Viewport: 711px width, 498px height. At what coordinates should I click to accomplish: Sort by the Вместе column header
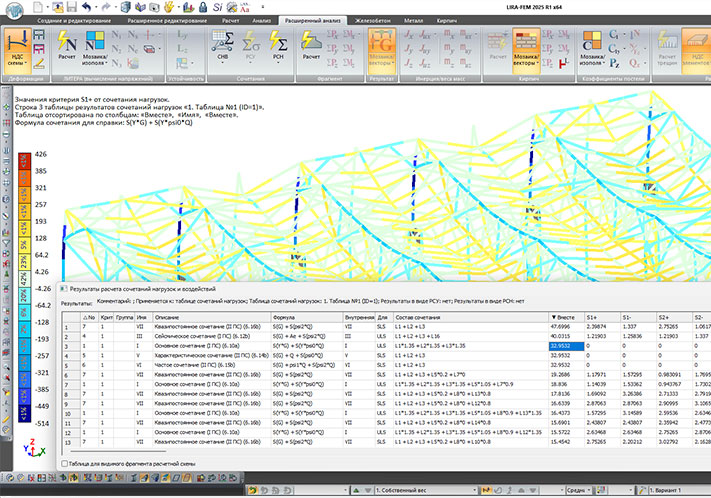coord(566,315)
